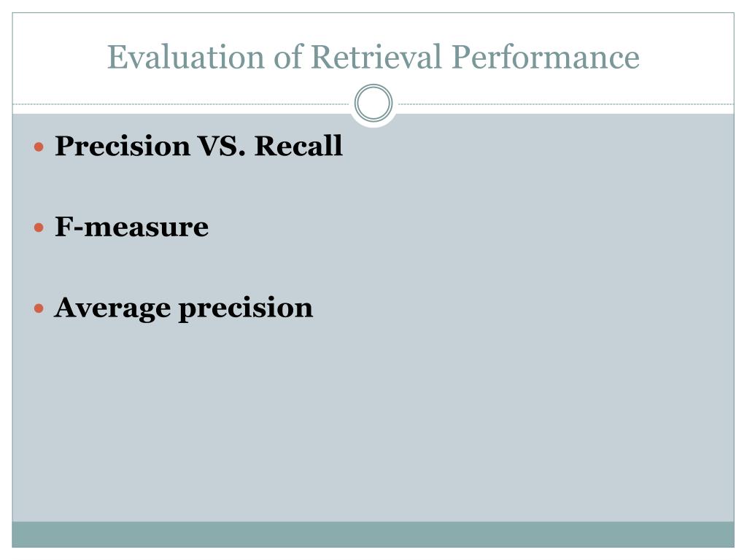Select the Average precision bullet text

coord(184,308)
